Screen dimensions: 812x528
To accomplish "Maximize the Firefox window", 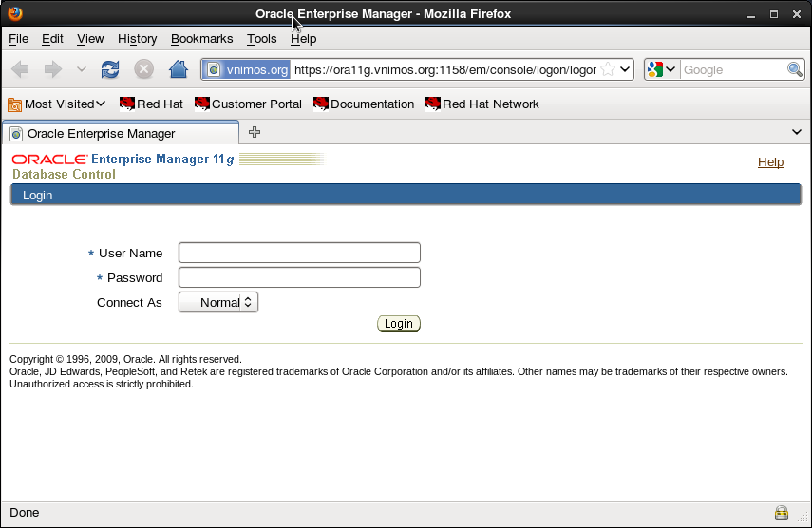I will click(774, 14).
